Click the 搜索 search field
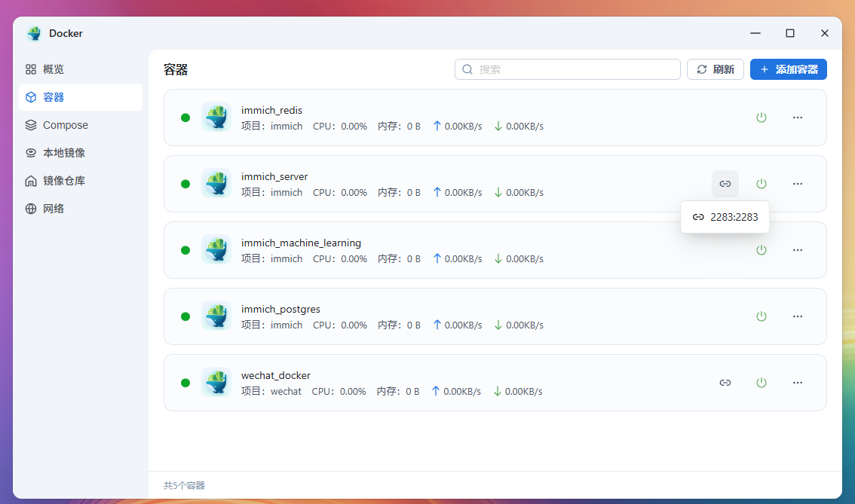Viewport: 855px width, 504px height. pos(567,69)
